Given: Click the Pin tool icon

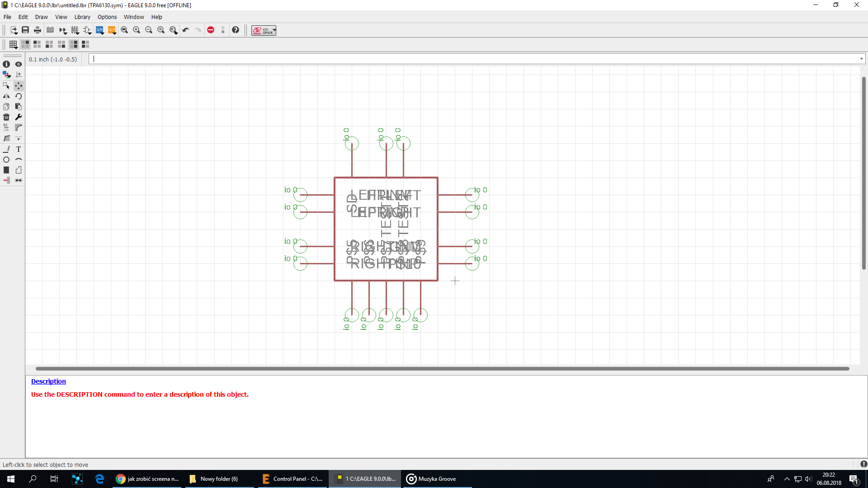Looking at the screenshot, I should (x=6, y=180).
